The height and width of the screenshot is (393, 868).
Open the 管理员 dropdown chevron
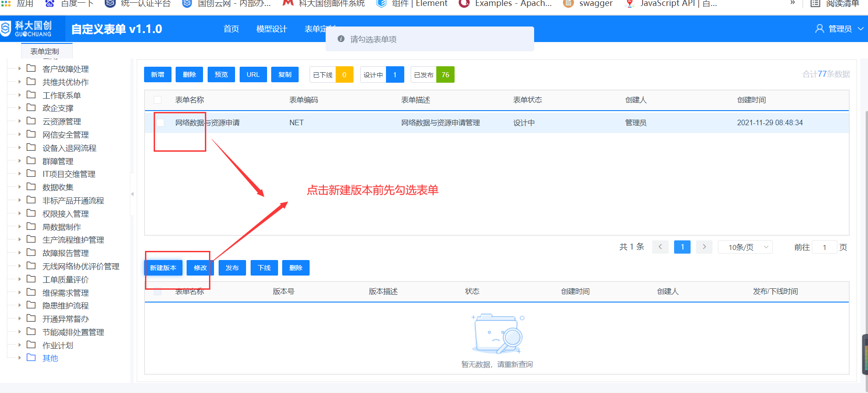(x=861, y=29)
